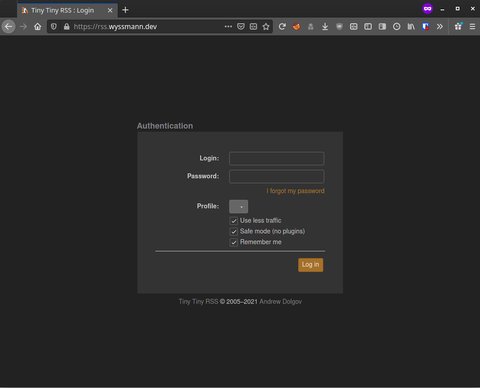Screen dimensions: 480x388
Task: Click the padlock site security icon
Action: point(67,26)
